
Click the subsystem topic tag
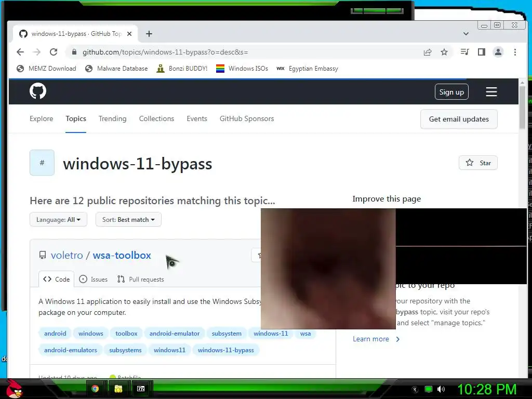tap(227, 334)
